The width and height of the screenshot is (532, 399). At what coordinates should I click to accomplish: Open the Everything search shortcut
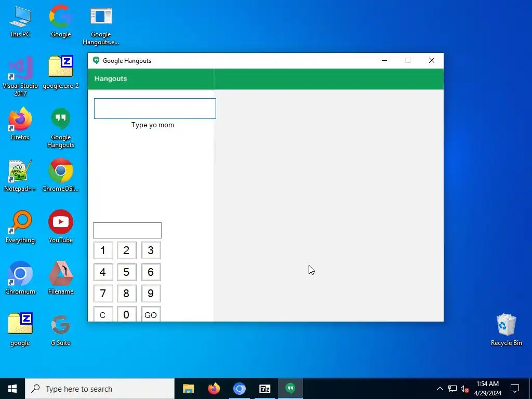click(20, 227)
